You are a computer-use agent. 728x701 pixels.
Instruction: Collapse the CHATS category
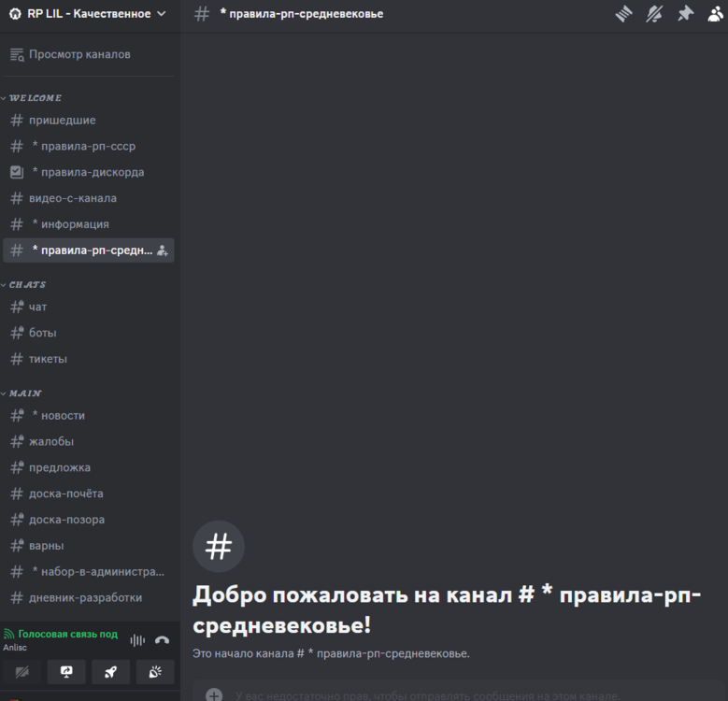(24, 284)
